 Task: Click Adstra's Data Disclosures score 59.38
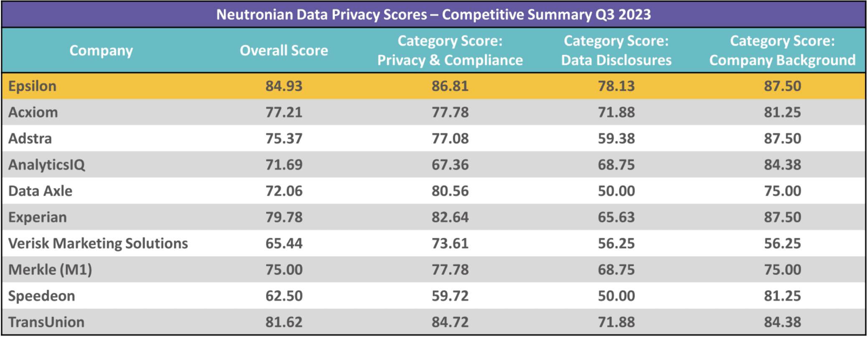616,139
